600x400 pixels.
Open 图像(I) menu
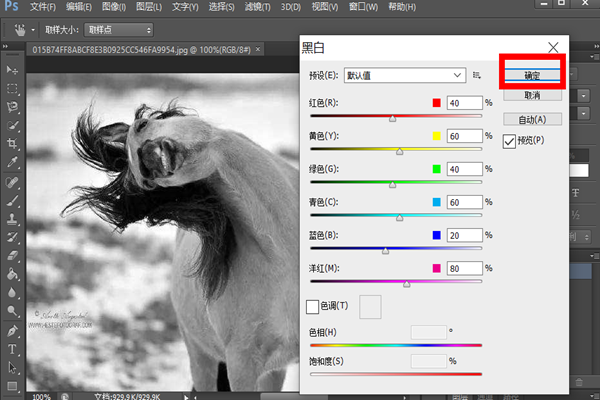[x=114, y=7]
